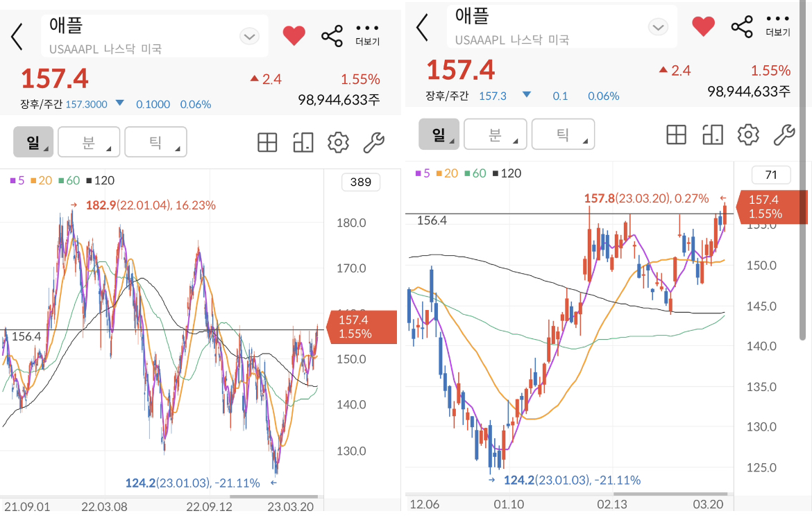The image size is (812, 527).
Task: Open chart settings gear in left panel
Action: [338, 142]
